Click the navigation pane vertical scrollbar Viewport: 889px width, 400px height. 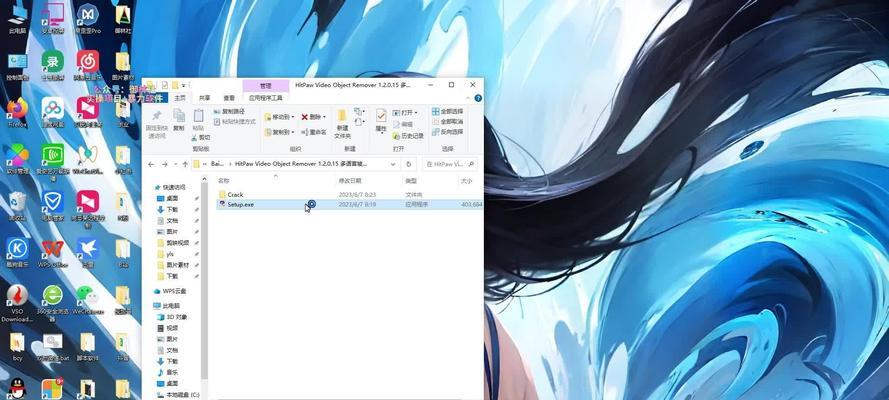[205, 283]
